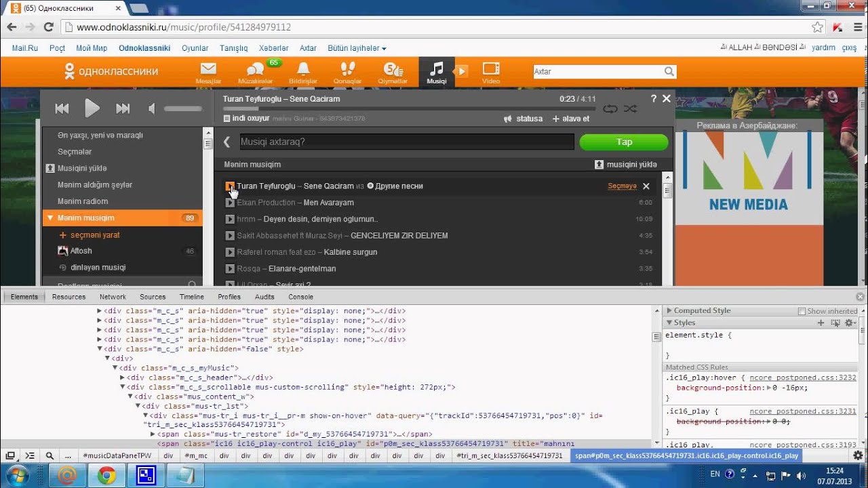Focus 'Musiqi axtaraq?' search field
The width and height of the screenshot is (868, 488).
(x=406, y=142)
